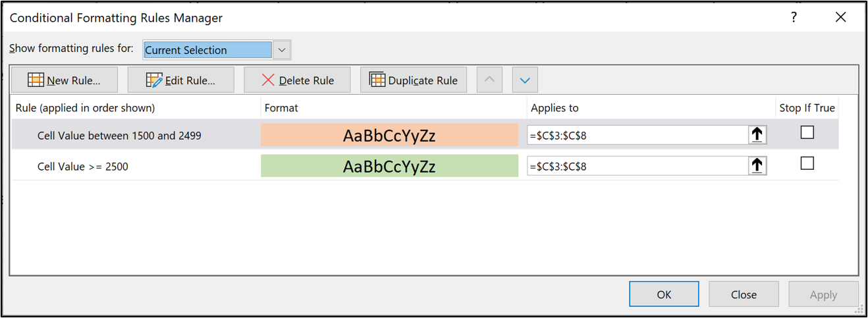868x318 pixels.
Task: Click the Close button at the bottom
Action: [744, 294]
